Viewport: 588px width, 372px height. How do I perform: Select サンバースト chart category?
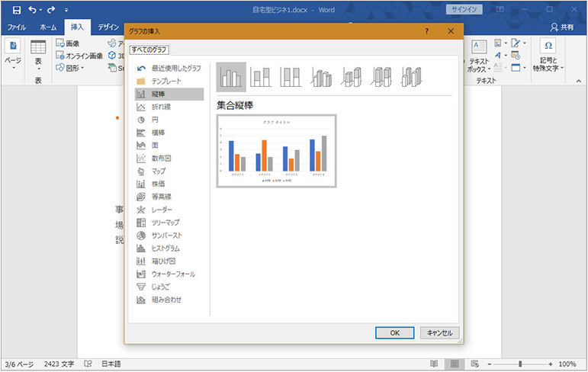click(169, 236)
